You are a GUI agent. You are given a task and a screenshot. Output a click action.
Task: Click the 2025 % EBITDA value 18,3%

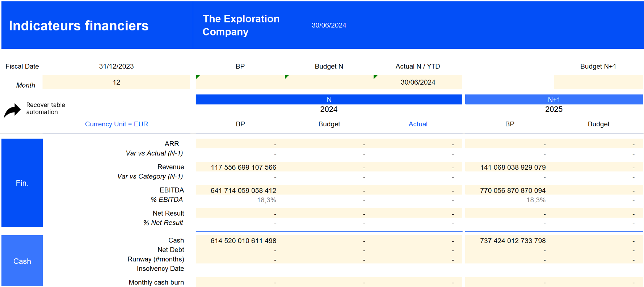(x=536, y=200)
